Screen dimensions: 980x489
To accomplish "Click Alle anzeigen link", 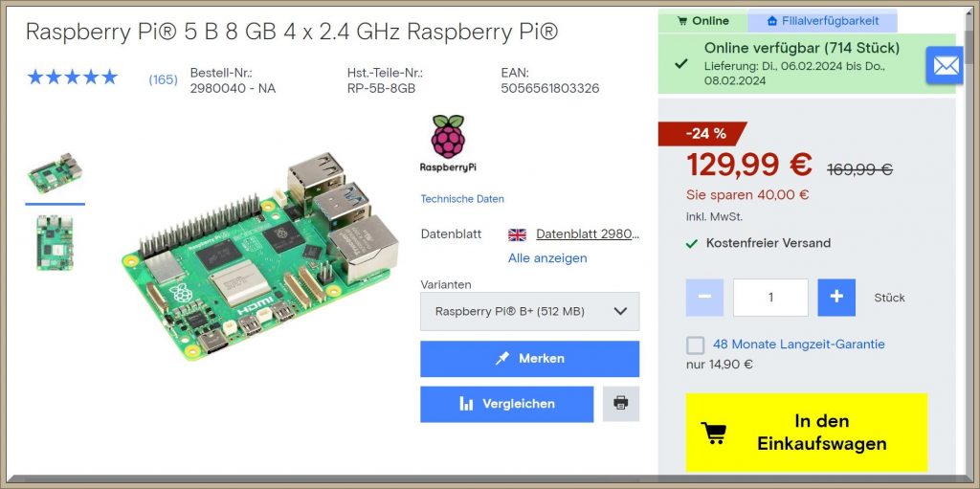I will click(x=547, y=257).
